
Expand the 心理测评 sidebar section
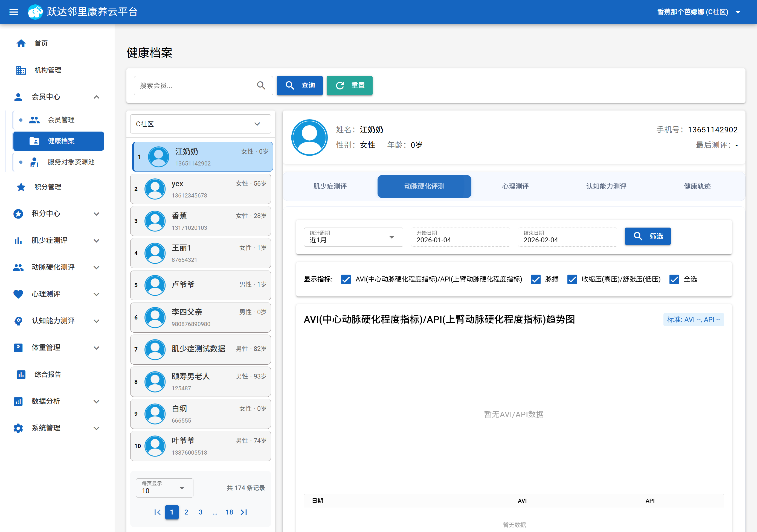96,294
